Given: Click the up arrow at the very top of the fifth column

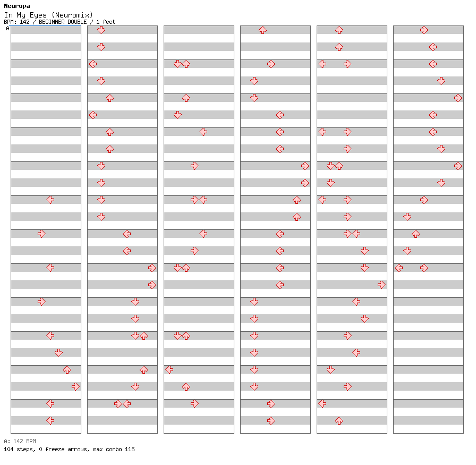Looking at the screenshot, I should 339,30.
